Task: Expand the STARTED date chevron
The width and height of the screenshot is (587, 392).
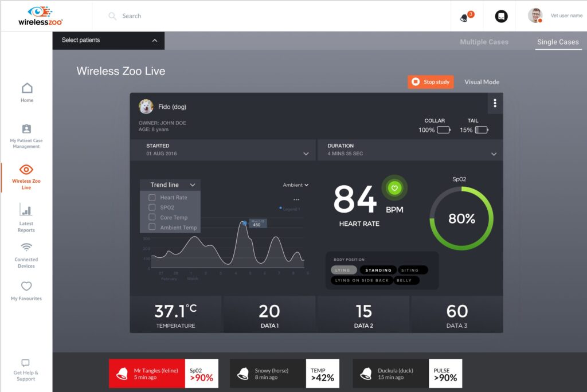Action: point(306,154)
